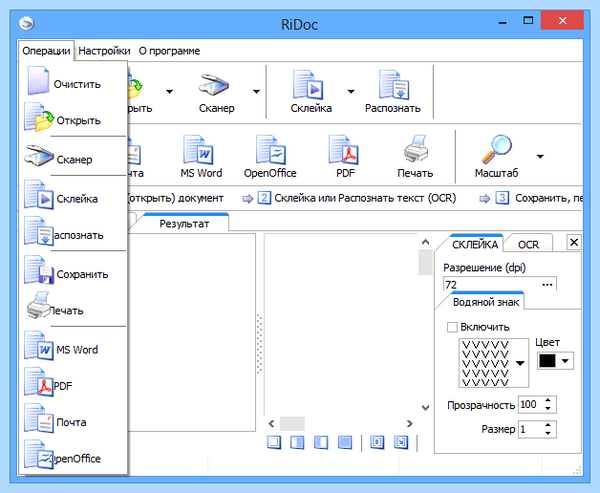This screenshot has height=493, width=600.
Task: Close the side settings panel
Action: coord(574,242)
